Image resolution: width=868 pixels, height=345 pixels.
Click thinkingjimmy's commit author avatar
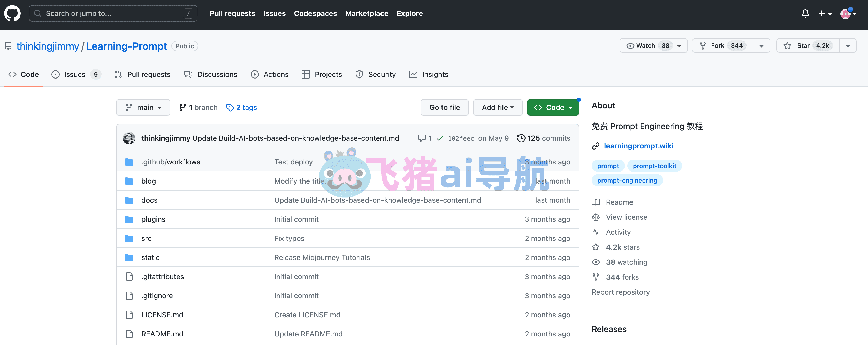pyautogui.click(x=129, y=138)
